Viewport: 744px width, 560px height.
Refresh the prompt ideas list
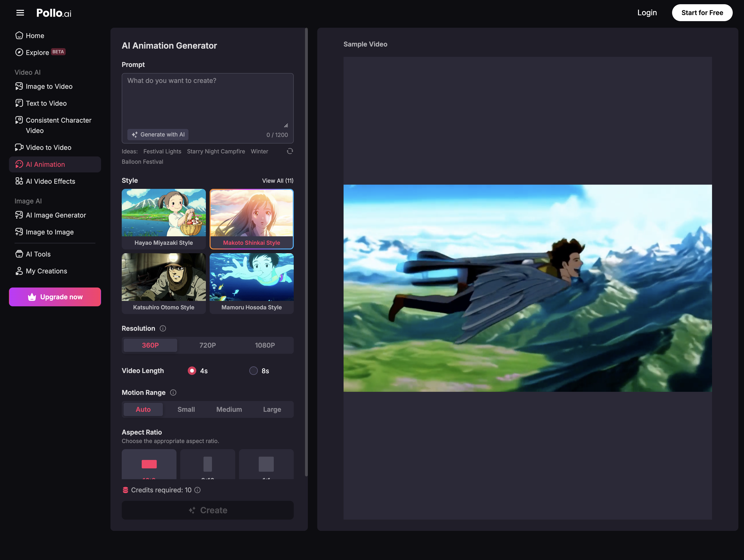(x=290, y=151)
